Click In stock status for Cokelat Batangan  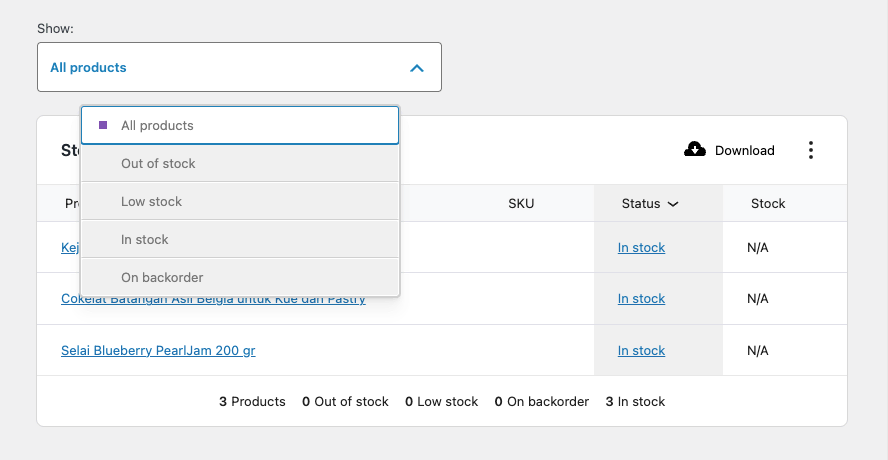coord(641,299)
